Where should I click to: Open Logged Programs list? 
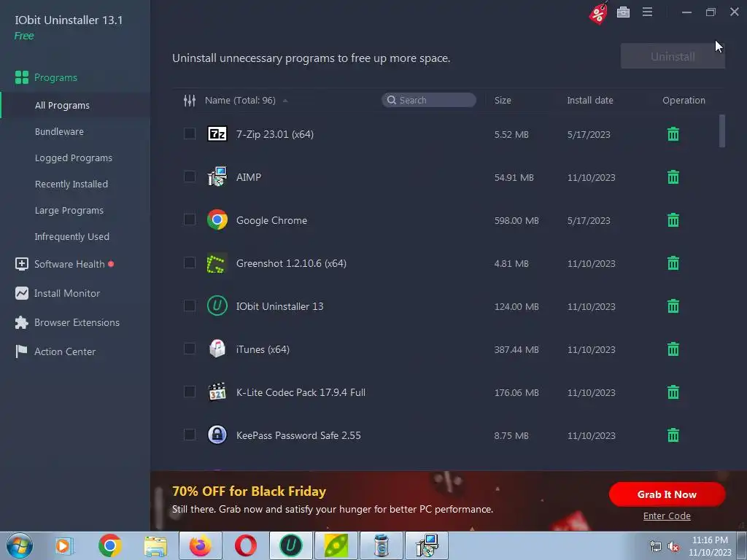click(x=74, y=157)
